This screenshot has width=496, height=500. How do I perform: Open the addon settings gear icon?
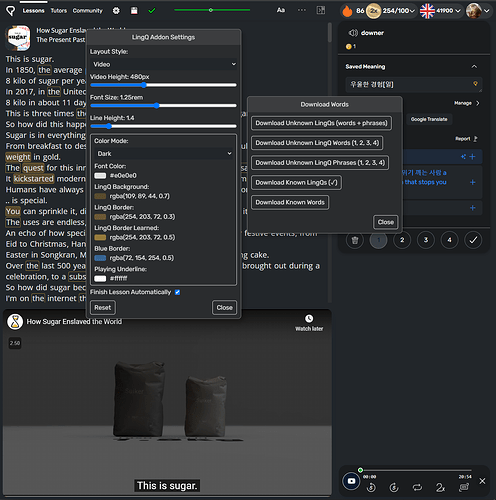(116, 11)
